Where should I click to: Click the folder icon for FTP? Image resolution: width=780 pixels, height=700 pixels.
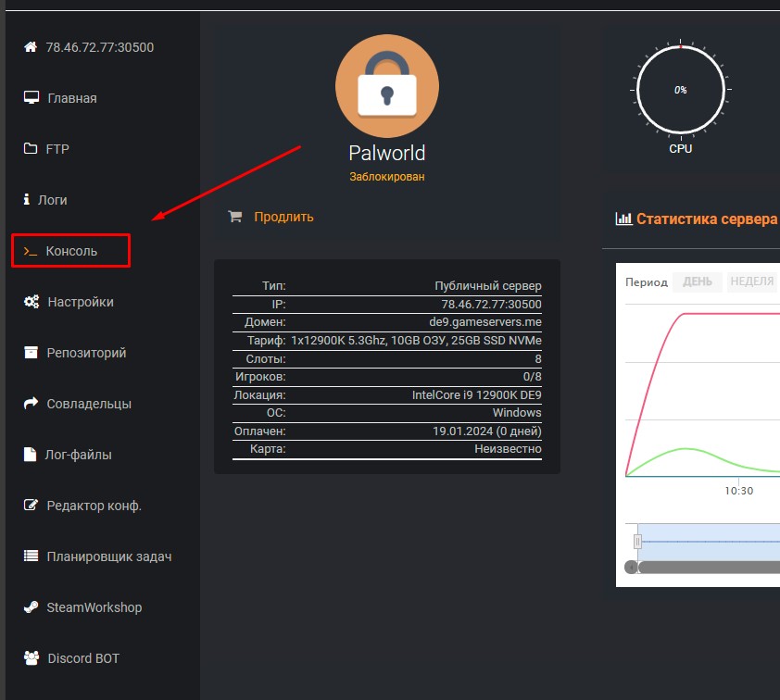click(31, 149)
